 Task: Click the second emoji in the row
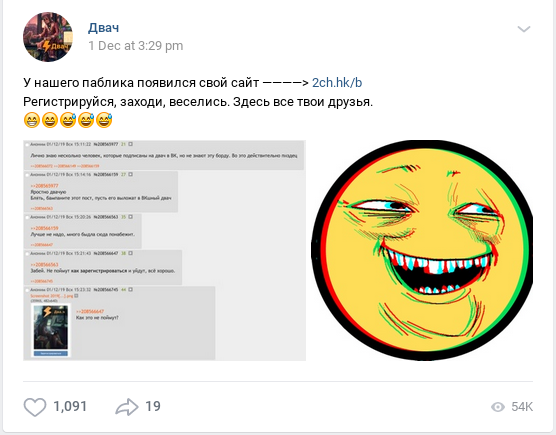(50, 120)
